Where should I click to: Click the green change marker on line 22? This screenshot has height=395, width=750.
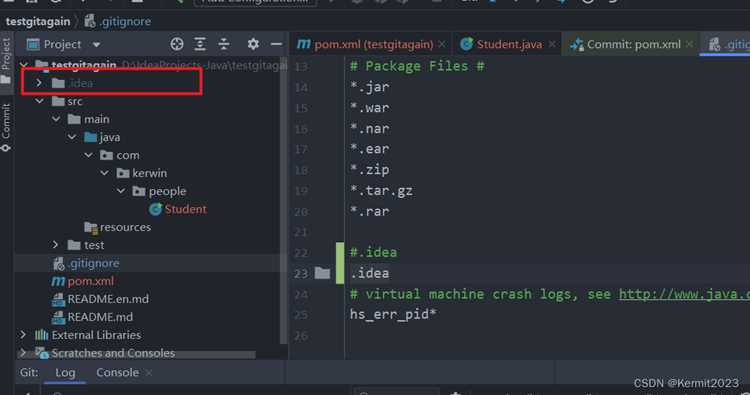point(340,252)
